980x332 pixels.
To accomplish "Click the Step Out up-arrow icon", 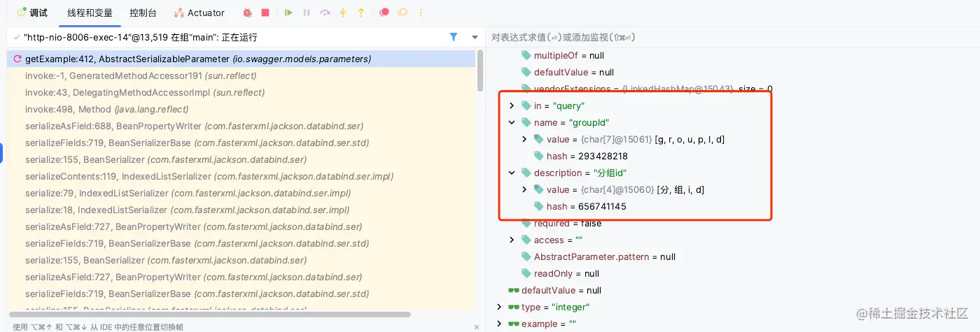I will 361,13.
